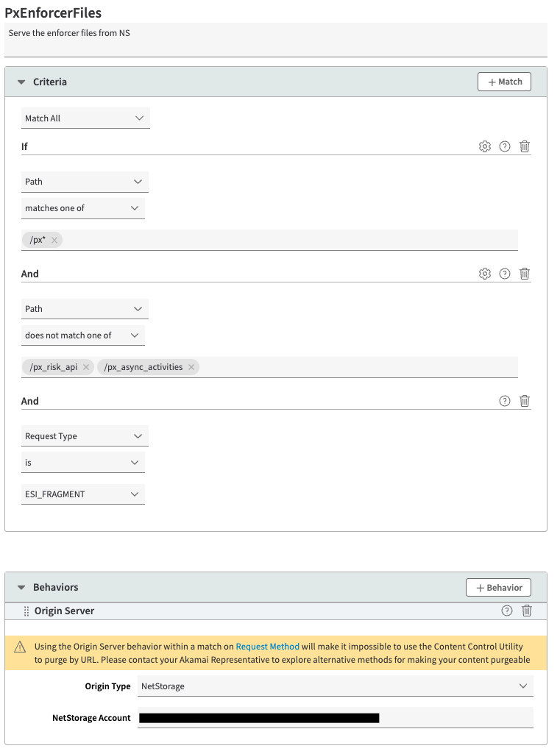
Task: Delete the Origin Server behavior
Action: [x=527, y=611]
